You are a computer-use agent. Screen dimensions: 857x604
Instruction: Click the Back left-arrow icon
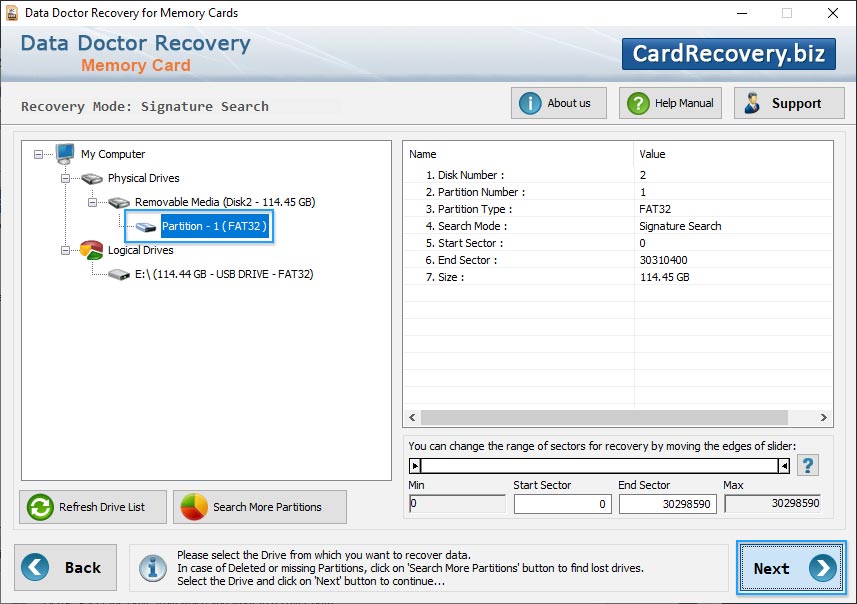click(x=35, y=567)
